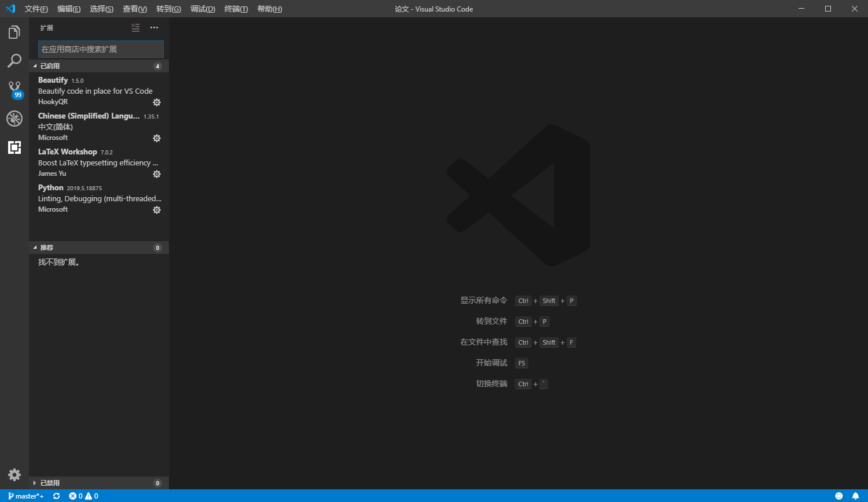Select the LaTeX Workshop extension entry
This screenshot has width=868, height=502.
click(99, 163)
